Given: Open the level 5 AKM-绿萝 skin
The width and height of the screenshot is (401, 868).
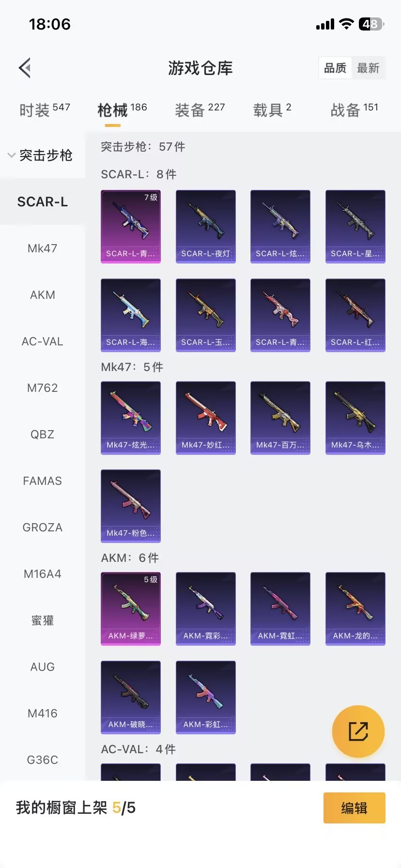Looking at the screenshot, I should [x=131, y=609].
